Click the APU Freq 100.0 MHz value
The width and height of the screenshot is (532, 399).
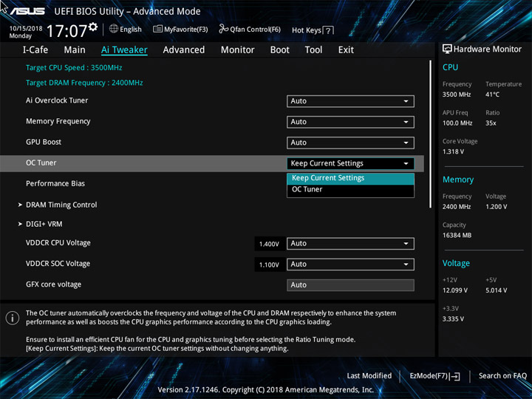457,123
